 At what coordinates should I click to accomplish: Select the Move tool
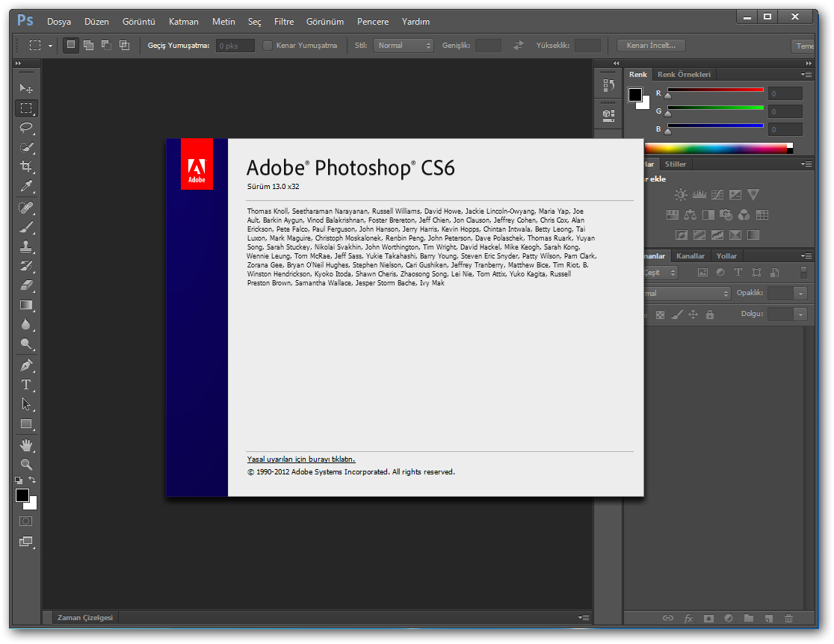(x=26, y=88)
